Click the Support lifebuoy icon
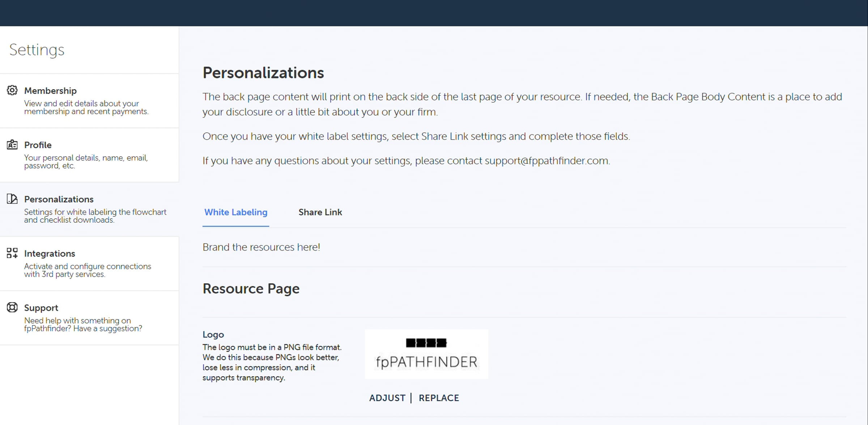 tap(12, 307)
